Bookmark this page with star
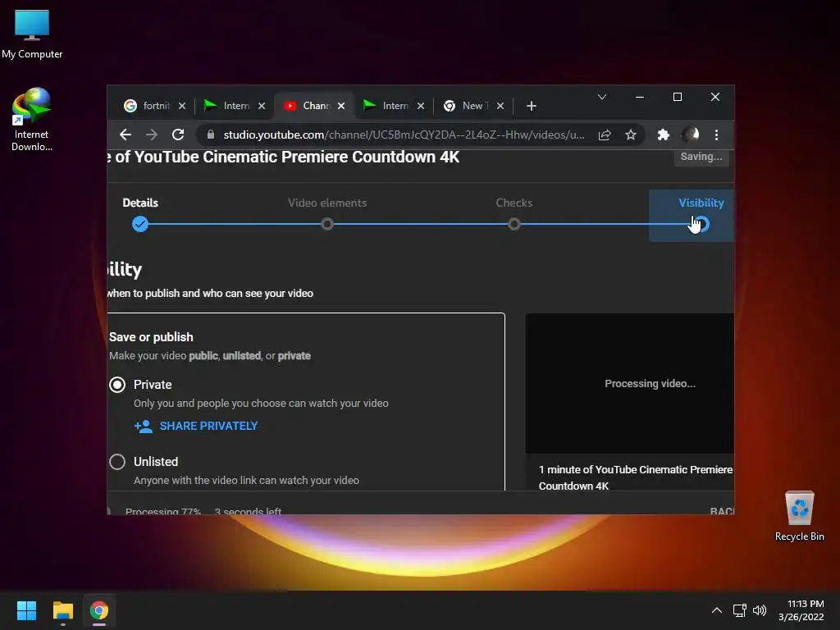Image resolution: width=840 pixels, height=630 pixels. (631, 135)
